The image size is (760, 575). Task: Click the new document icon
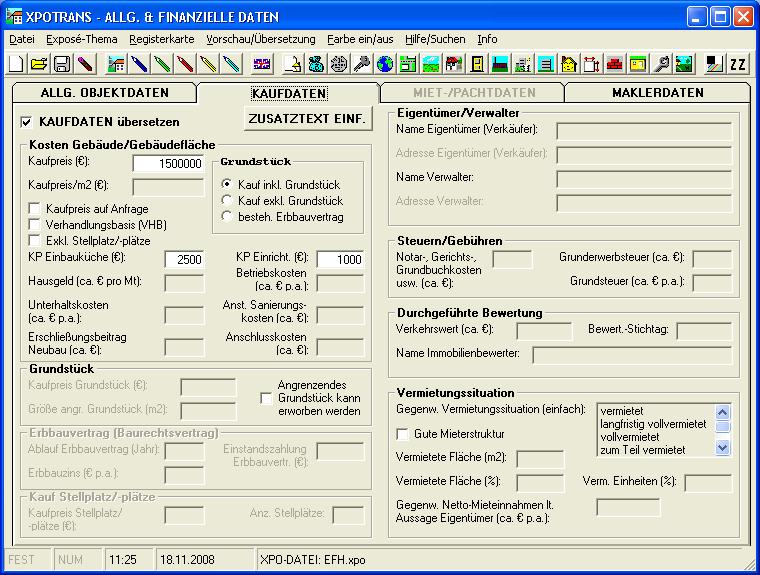tap(17, 65)
